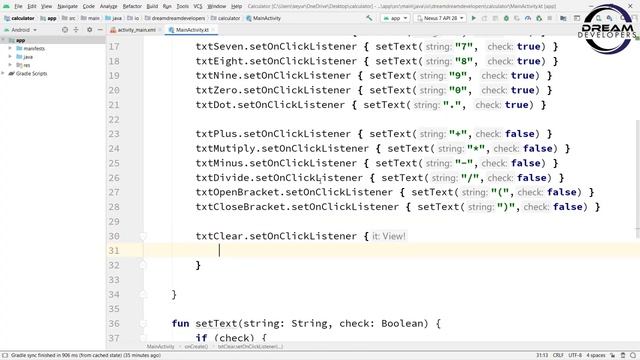Place cursor on empty line 31 in editor
Screen dimensions: 640x360
392,251
